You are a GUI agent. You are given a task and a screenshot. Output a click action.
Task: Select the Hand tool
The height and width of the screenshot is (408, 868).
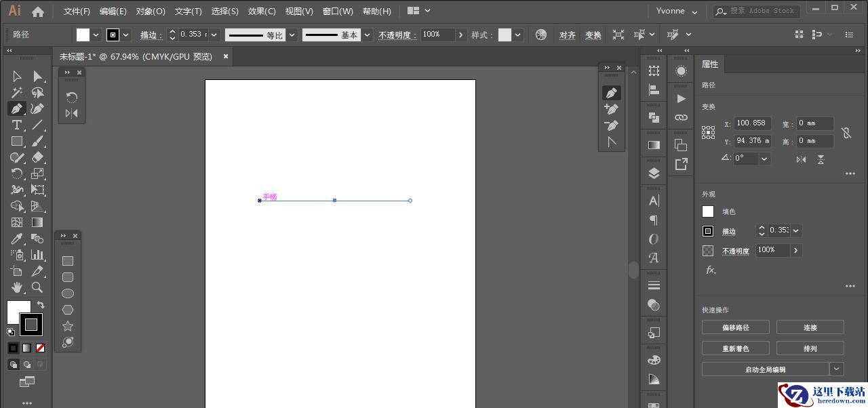click(x=17, y=287)
